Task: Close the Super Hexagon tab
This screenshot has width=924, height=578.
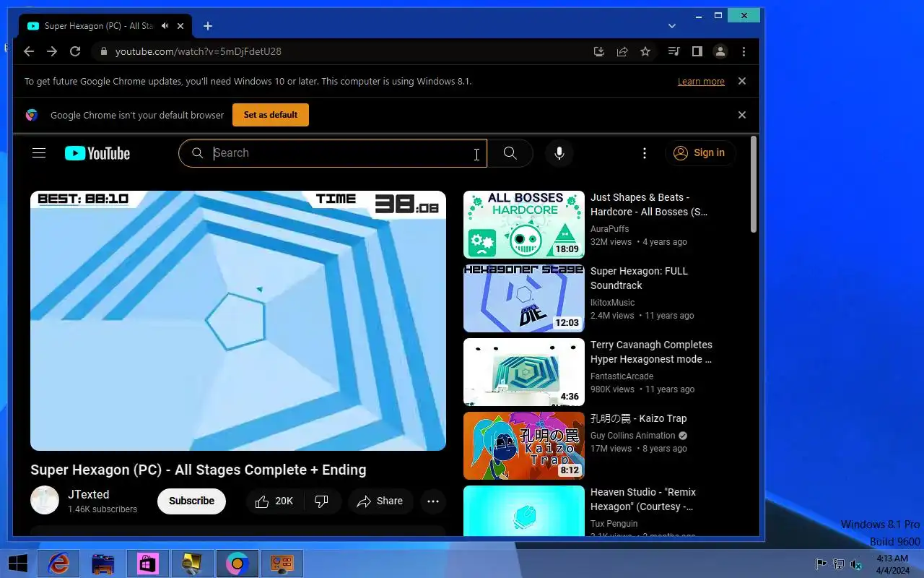Action: tap(180, 26)
